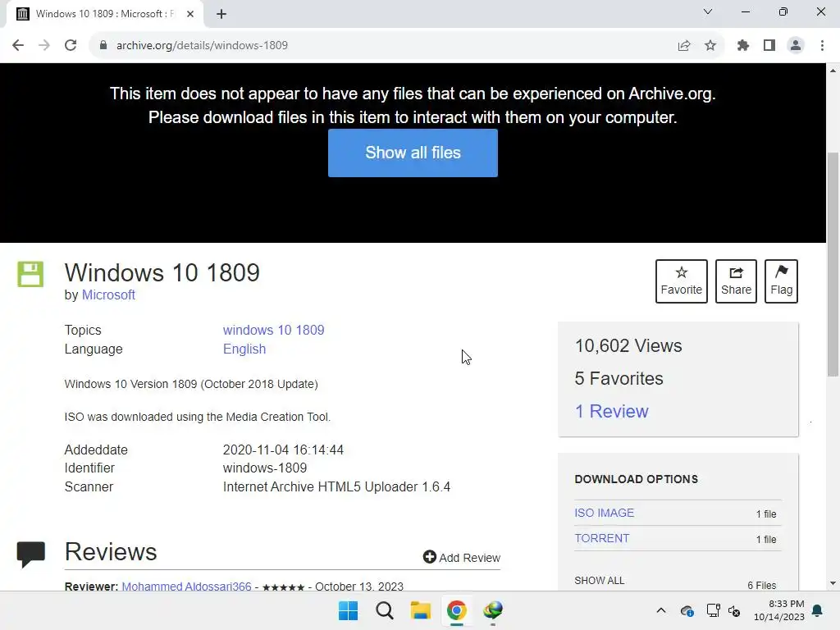Viewport: 840px width, 630px height.
Task: Click scrollbar down arrow
Action: coord(833,583)
